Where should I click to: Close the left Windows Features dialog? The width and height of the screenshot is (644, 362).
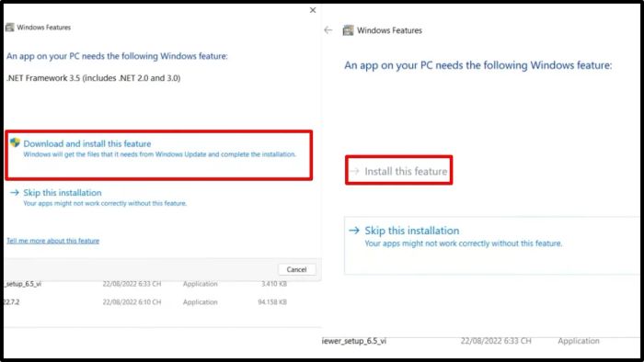click(x=313, y=10)
